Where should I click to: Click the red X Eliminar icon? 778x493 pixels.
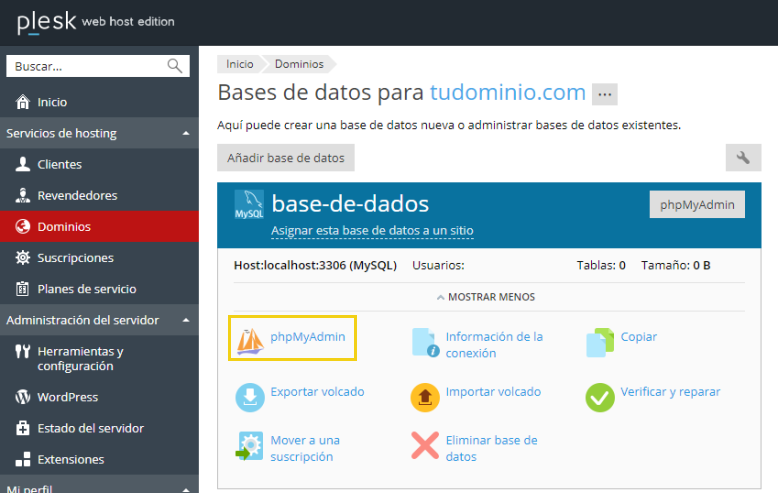pyautogui.click(x=425, y=445)
